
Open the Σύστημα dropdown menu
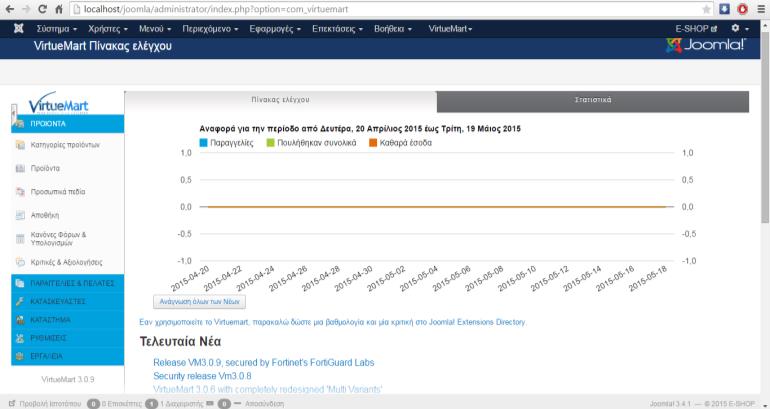coord(57,28)
